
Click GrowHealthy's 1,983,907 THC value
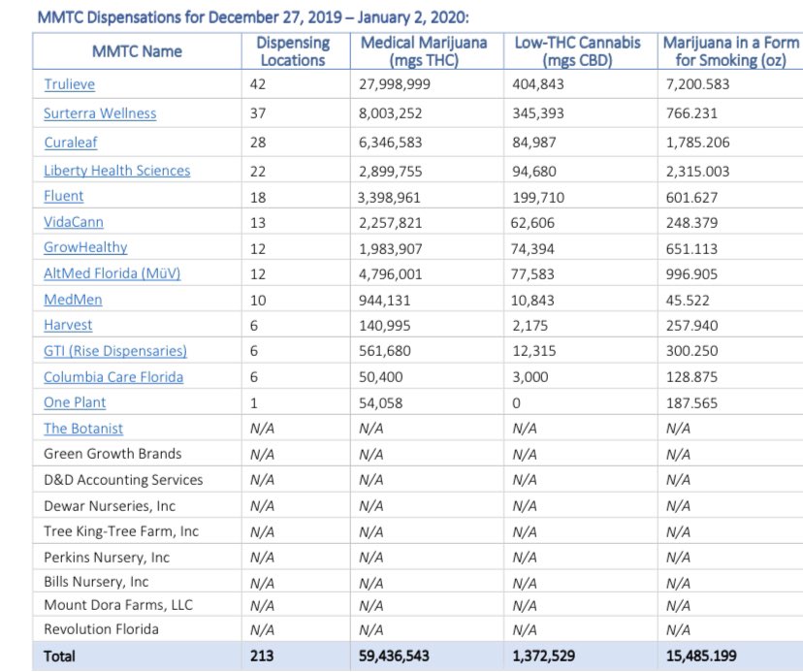point(390,249)
